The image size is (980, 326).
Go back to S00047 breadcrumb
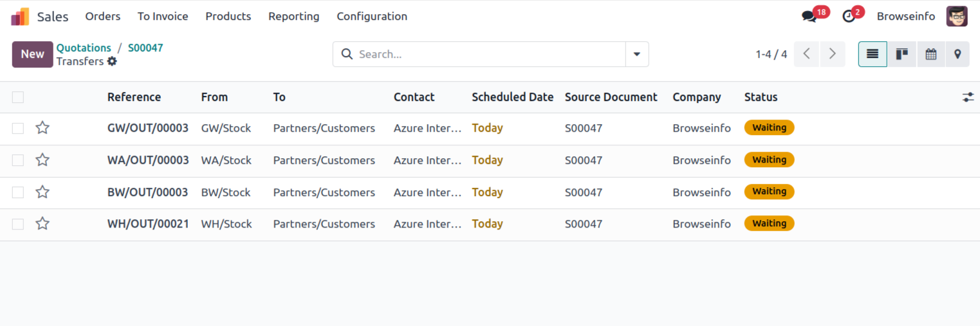(145, 48)
